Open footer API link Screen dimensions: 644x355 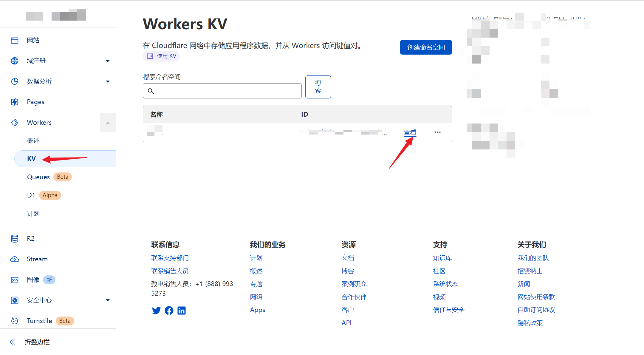pos(346,323)
